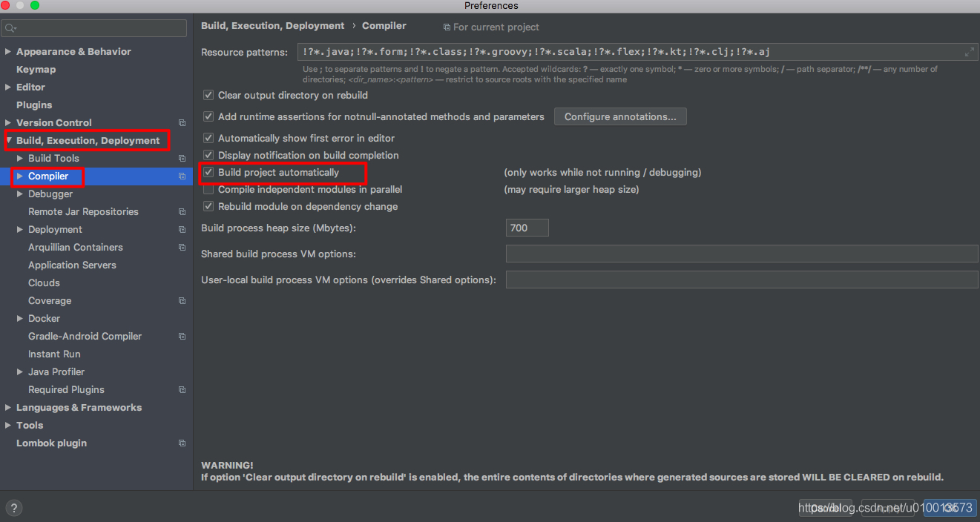The height and width of the screenshot is (522, 980).
Task: Click the search magnifier icon in settings search
Action: point(10,28)
